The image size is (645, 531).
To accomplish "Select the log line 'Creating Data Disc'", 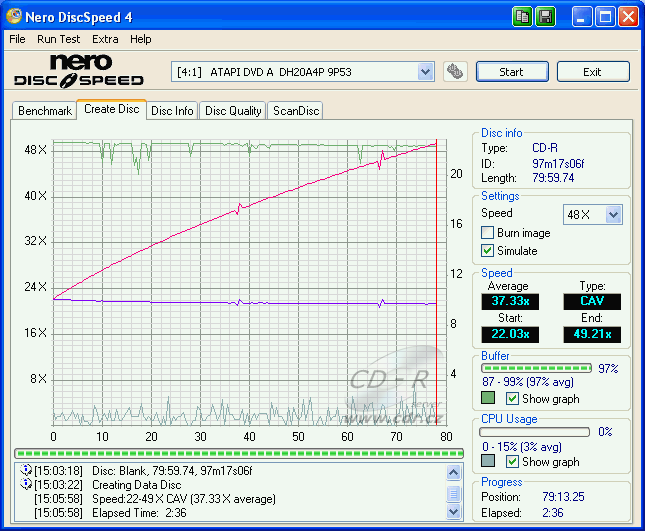I will point(137,485).
